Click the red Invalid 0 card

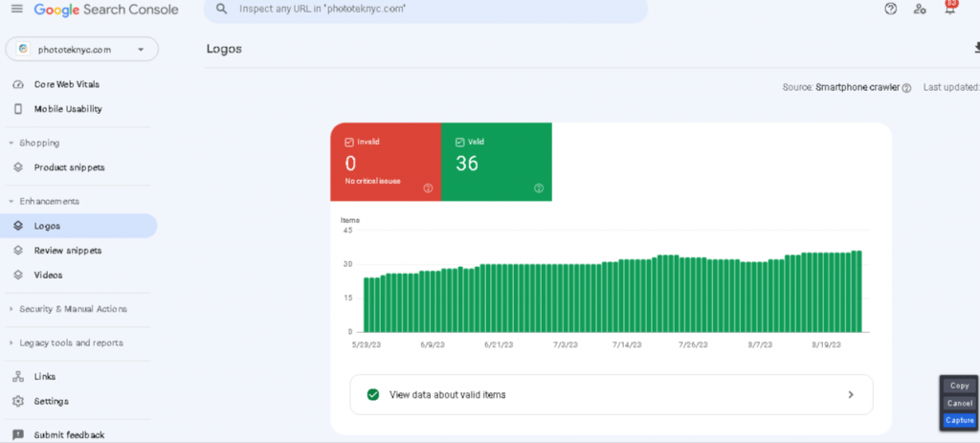click(386, 162)
